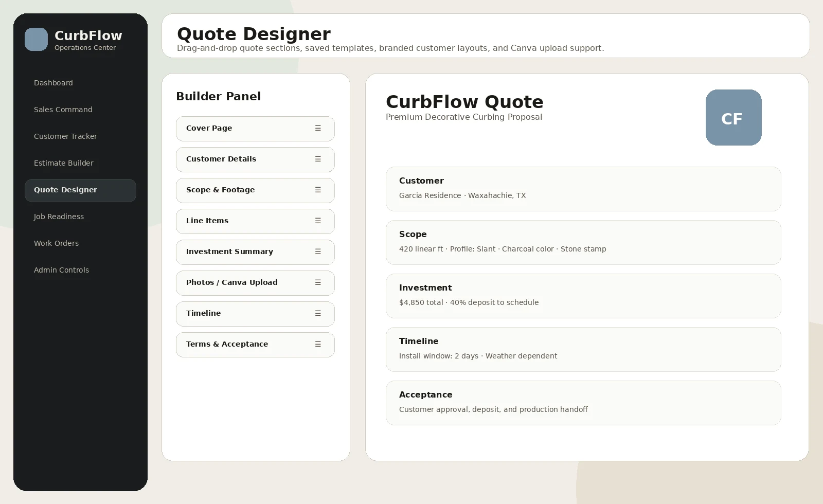Click the drag handle on Scope & Footage
Image resolution: width=823 pixels, height=504 pixels.
318,190
